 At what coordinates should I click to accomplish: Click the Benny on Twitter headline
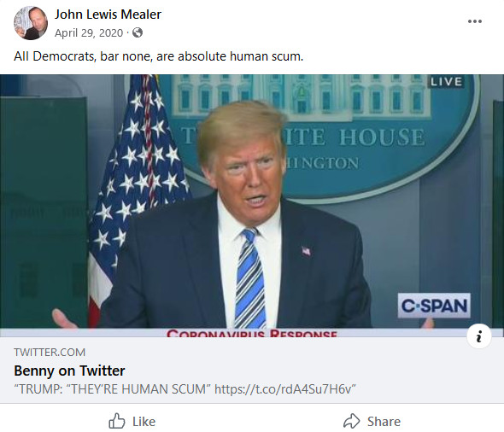point(69,371)
